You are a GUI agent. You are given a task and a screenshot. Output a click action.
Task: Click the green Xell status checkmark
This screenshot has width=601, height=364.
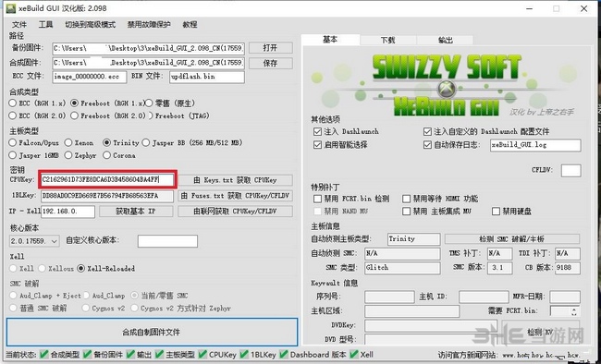click(x=354, y=355)
